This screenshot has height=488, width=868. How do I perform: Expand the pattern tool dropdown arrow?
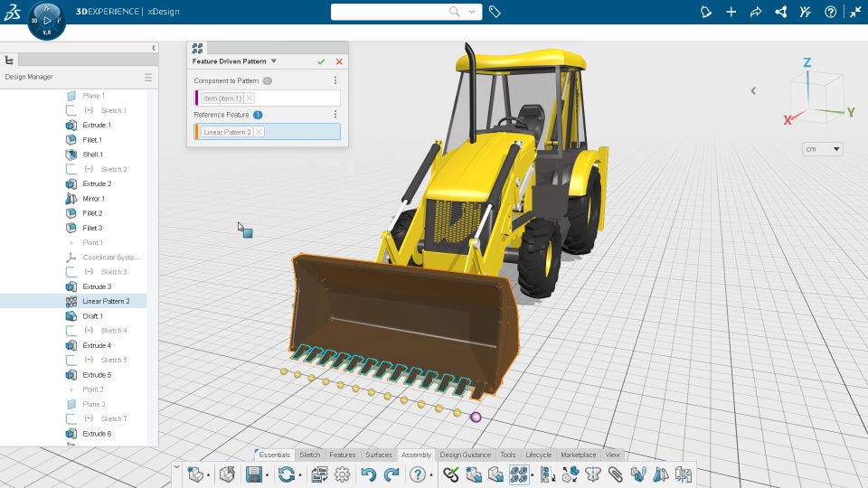(x=532, y=474)
